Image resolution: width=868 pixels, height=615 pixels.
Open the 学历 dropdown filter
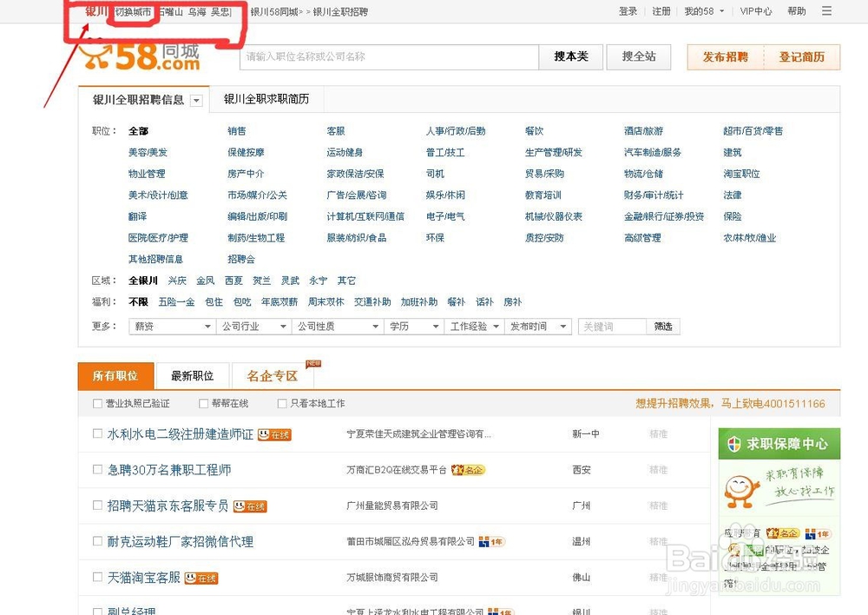click(x=413, y=326)
